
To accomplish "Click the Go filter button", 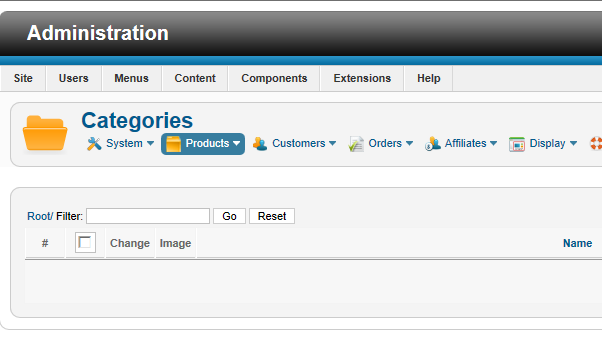I will (229, 216).
